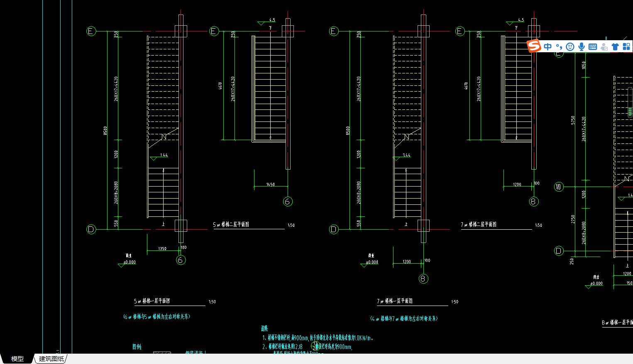Image resolution: width=633 pixels, height=364 pixels.
Task: Open the emoji smiley panel on the Sogou bar
Action: [x=570, y=47]
